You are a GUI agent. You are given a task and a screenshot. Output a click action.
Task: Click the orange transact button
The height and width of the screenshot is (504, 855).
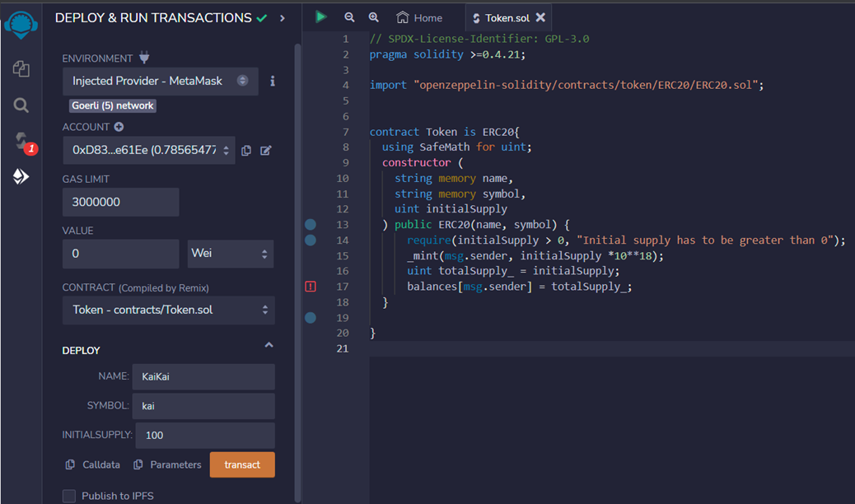click(x=242, y=464)
